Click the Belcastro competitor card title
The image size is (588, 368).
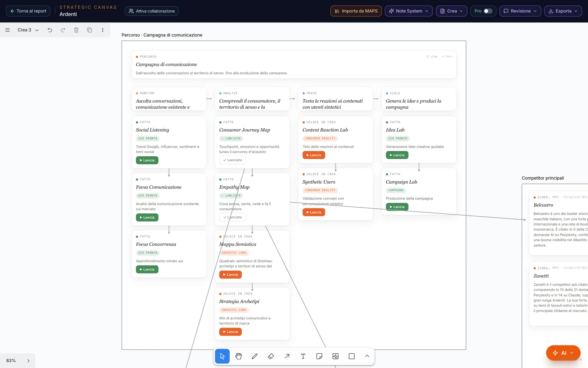pyautogui.click(x=543, y=205)
